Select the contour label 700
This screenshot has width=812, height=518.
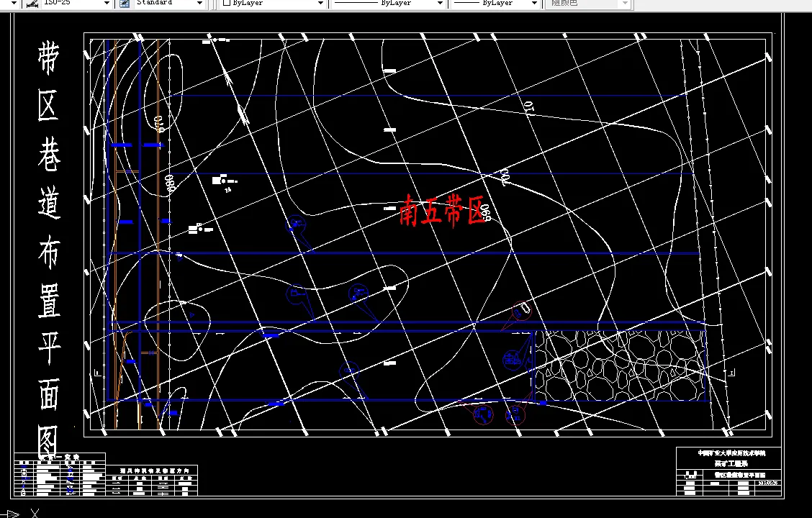pos(505,176)
